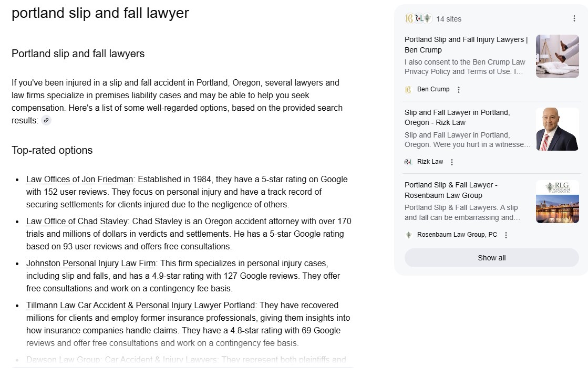Click the Rizk Law attorney portrait thumbnail
This screenshot has height=368, width=588.
[x=557, y=129]
